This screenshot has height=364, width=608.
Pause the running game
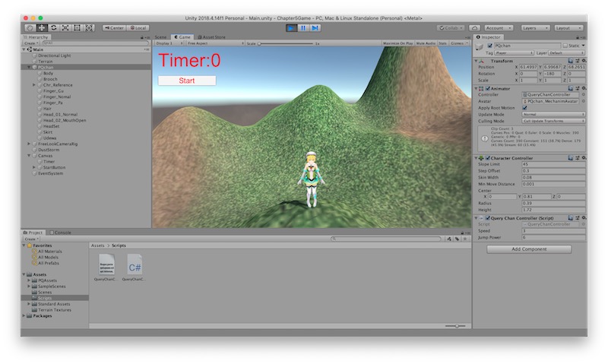point(303,28)
